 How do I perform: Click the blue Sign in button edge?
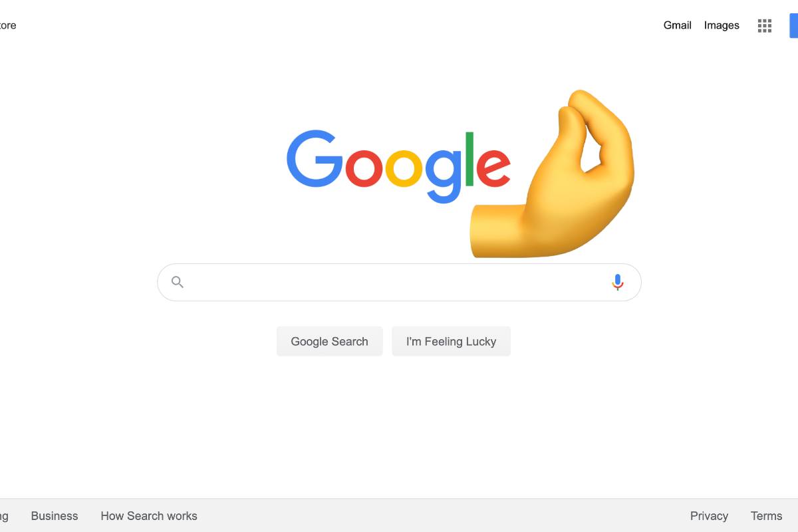[x=794, y=26]
